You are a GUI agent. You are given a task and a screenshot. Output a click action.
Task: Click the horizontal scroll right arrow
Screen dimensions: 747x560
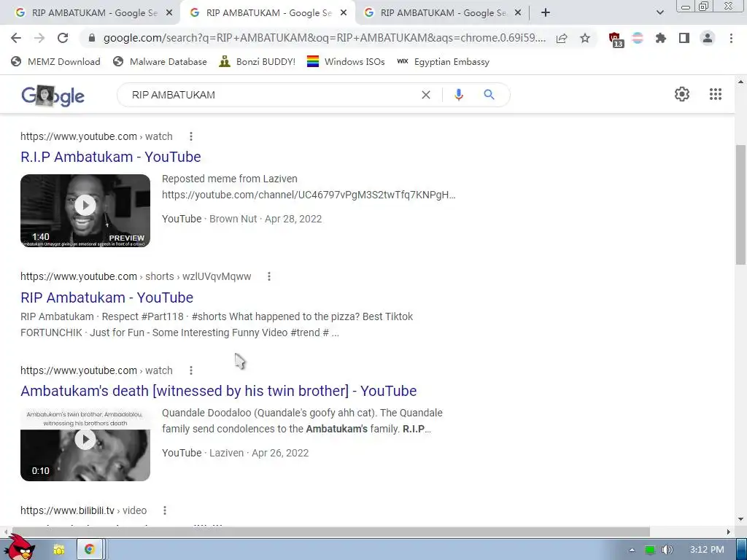(729, 532)
